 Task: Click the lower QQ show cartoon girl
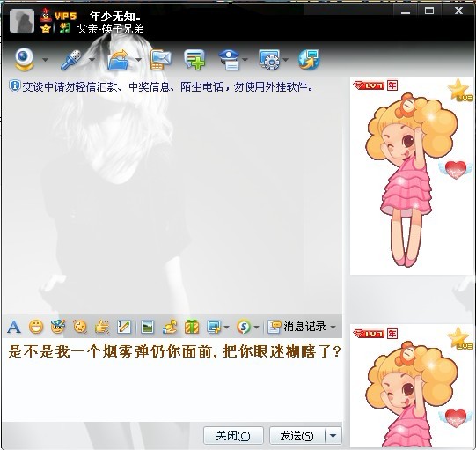tap(412, 394)
